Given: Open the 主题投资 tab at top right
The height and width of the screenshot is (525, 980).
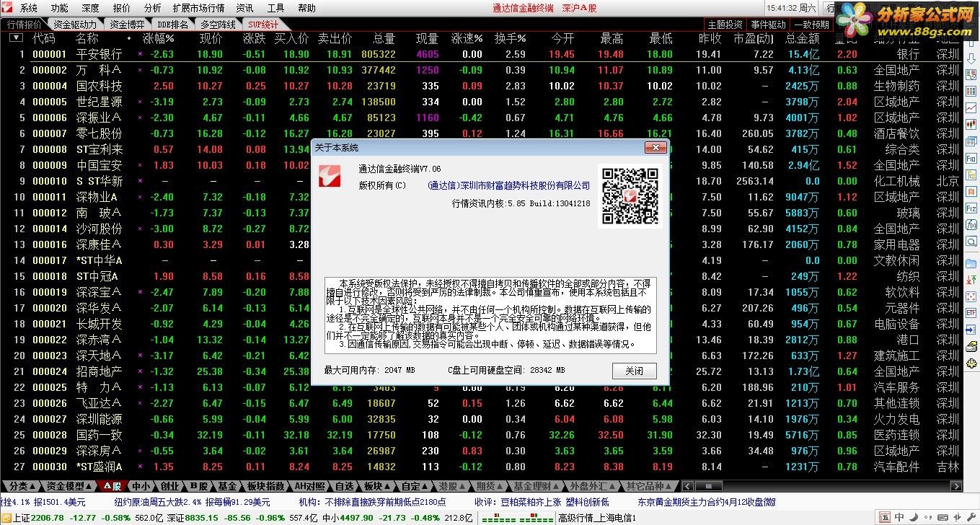Looking at the screenshot, I should [725, 25].
